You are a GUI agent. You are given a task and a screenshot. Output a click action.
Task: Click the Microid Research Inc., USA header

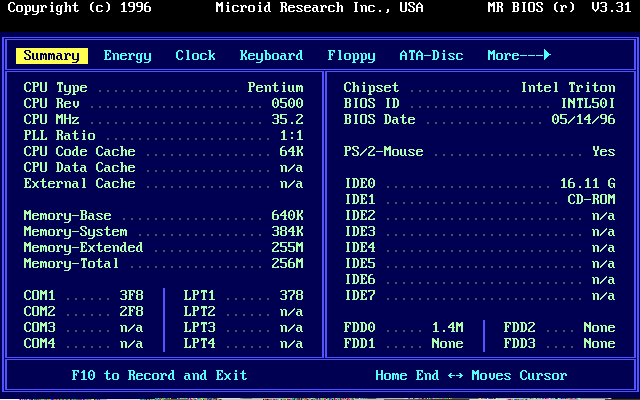[x=320, y=7]
